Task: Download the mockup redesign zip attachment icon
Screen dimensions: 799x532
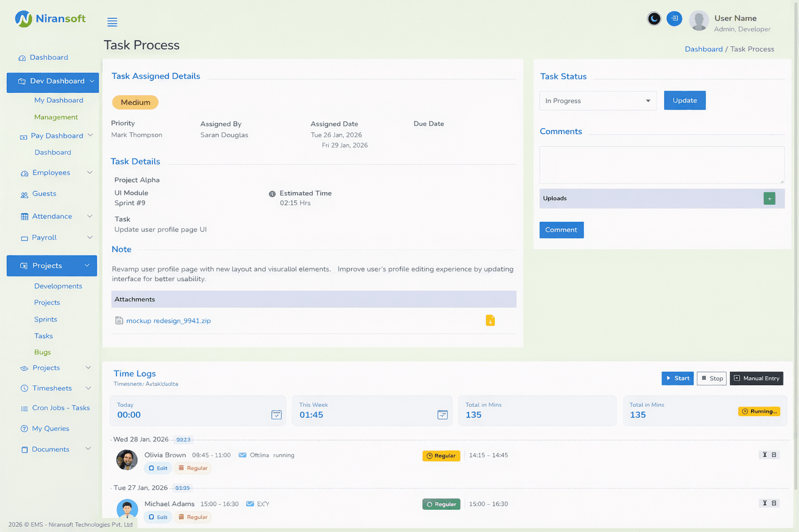Action: pos(490,320)
